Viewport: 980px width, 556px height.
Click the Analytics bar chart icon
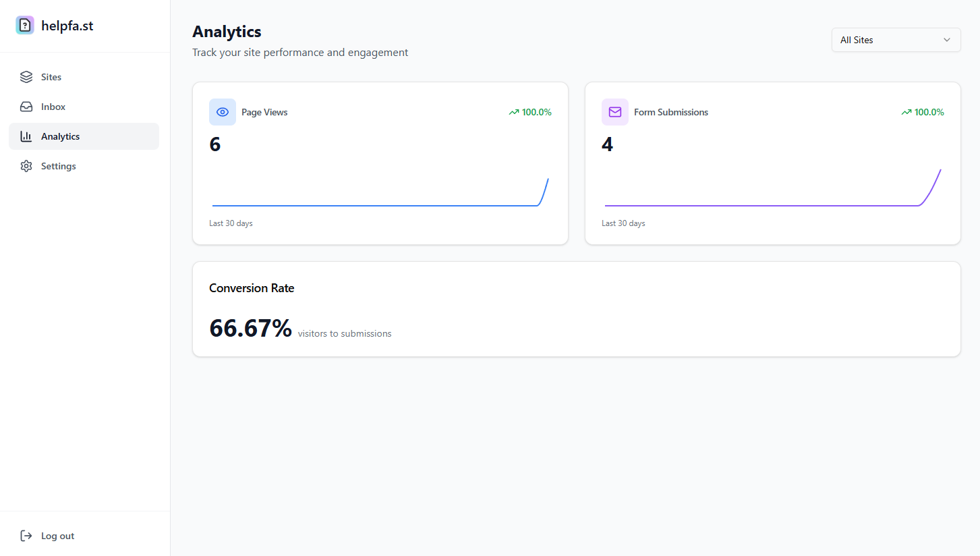coord(26,136)
